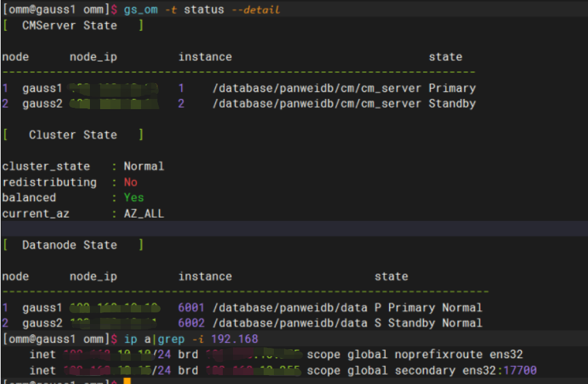
Task: Select instance number '6002'
Action: click(191, 323)
